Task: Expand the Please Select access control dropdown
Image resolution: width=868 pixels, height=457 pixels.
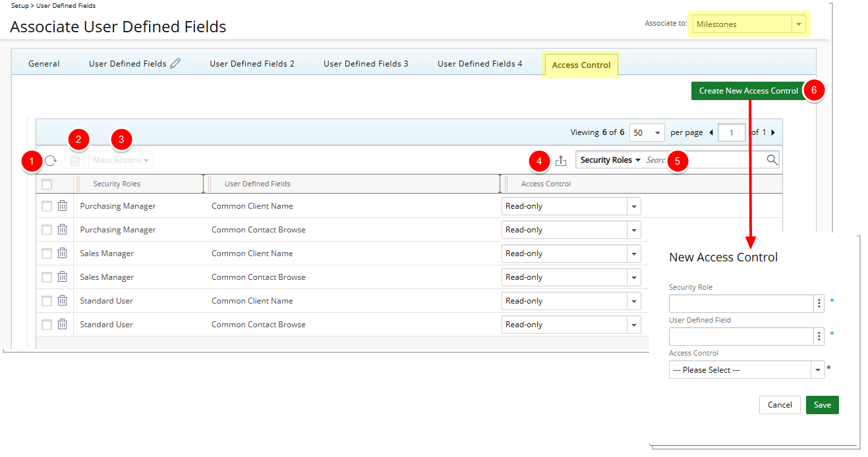Action: [x=817, y=369]
